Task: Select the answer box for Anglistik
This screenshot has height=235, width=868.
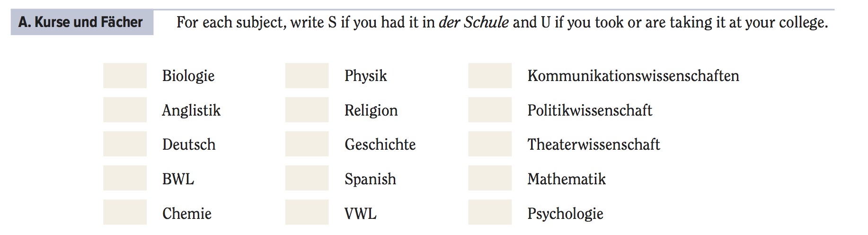Action: click(125, 110)
